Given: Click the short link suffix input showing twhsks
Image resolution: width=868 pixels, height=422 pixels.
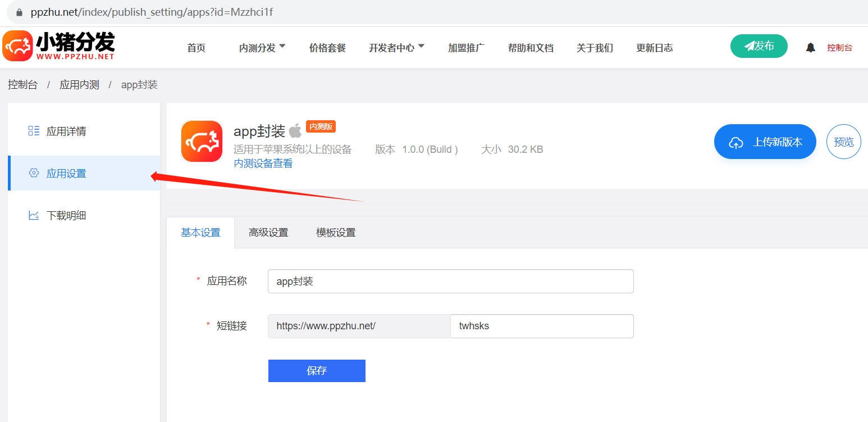Looking at the screenshot, I should (541, 326).
